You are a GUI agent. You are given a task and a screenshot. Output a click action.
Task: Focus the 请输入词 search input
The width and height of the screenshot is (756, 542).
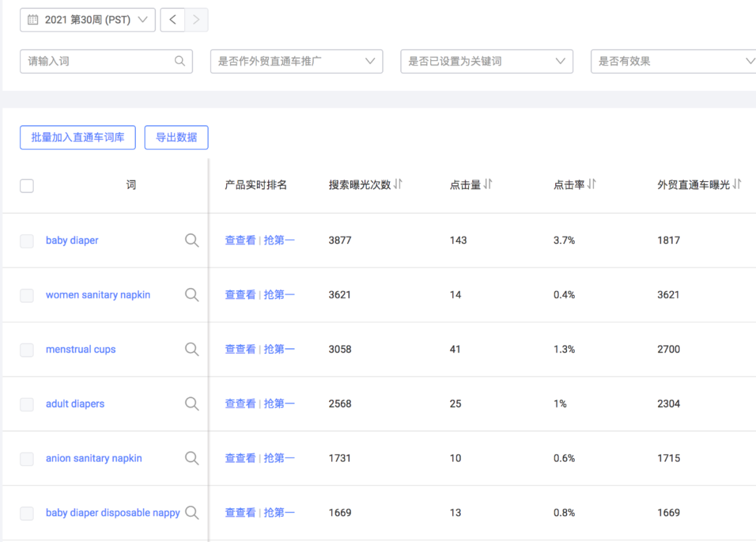pos(98,62)
